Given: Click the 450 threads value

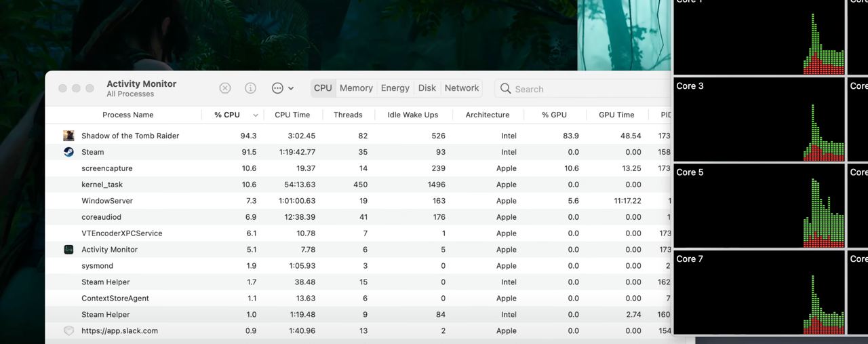Looking at the screenshot, I should click(x=360, y=185).
